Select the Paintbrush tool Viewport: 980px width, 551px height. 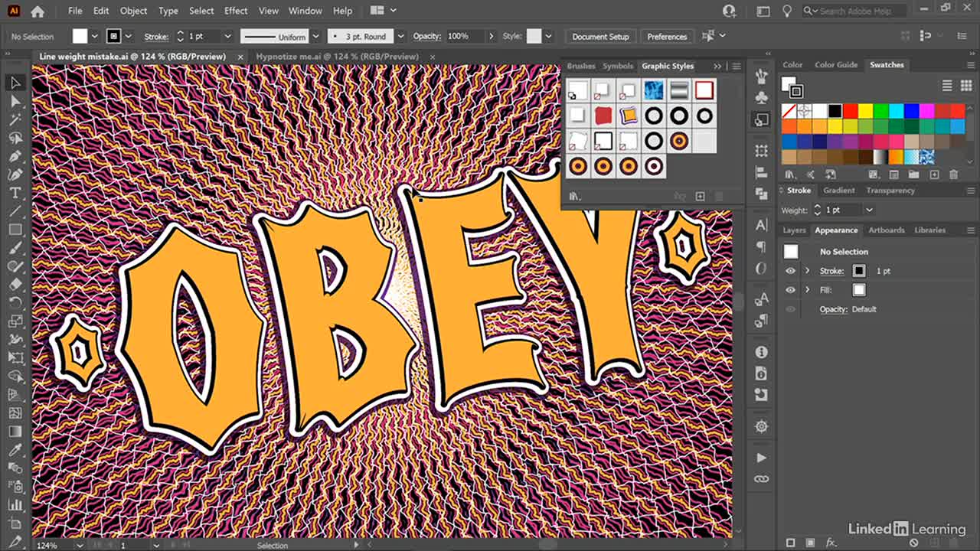tap(15, 248)
